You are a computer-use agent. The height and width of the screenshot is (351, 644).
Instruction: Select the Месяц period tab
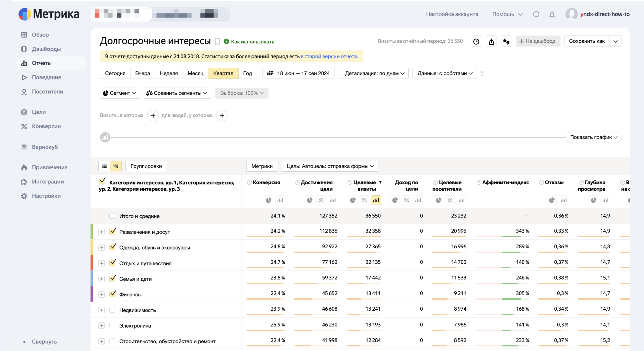(x=195, y=73)
